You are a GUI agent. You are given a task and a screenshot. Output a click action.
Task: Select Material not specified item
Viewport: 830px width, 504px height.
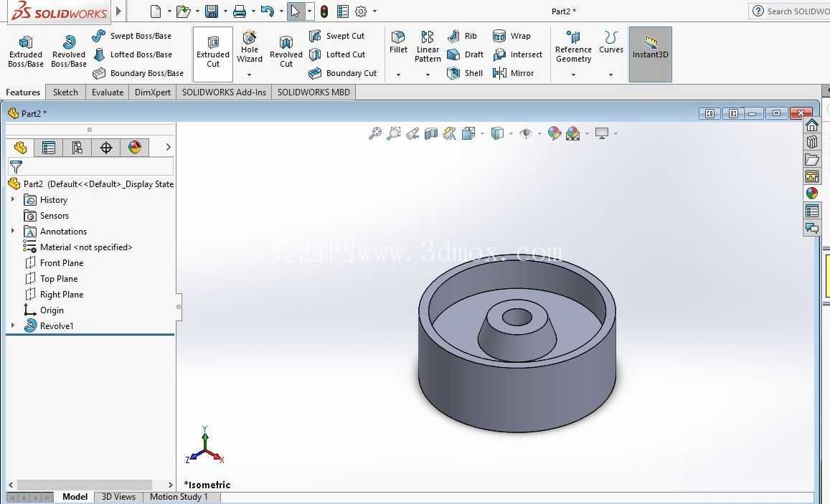click(77, 247)
